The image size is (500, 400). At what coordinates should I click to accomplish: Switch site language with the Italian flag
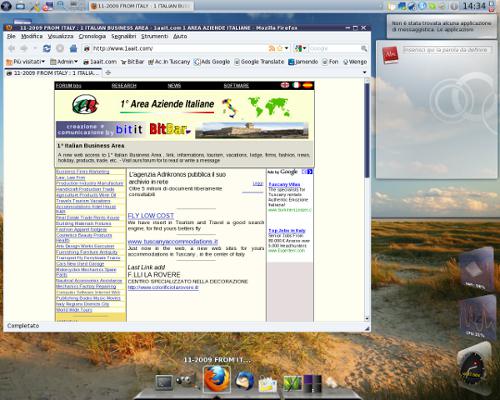point(296,85)
